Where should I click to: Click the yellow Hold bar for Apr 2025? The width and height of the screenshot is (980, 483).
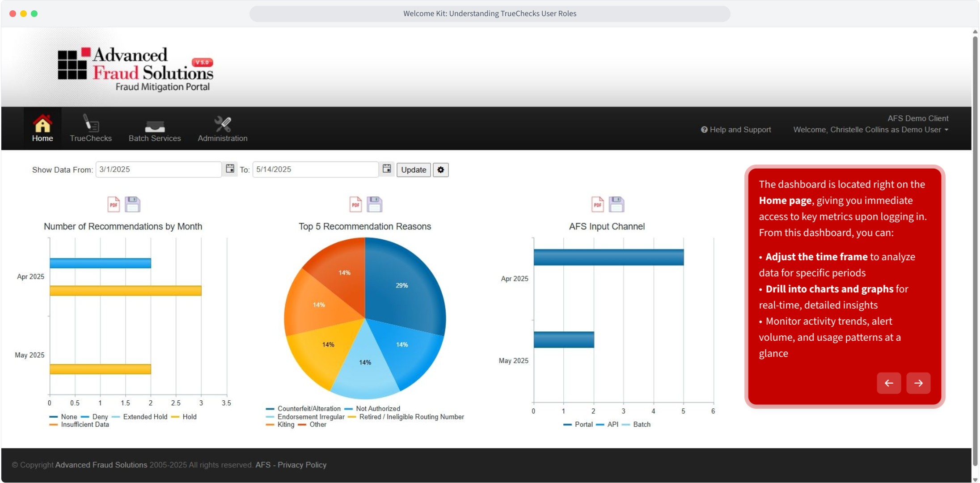[x=126, y=291]
